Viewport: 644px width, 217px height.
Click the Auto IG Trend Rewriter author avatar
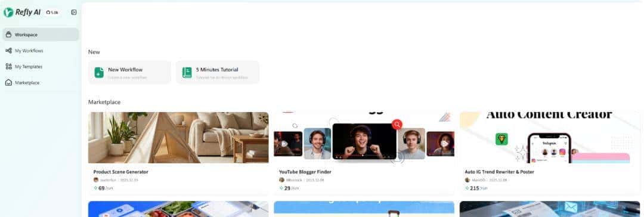click(x=467, y=179)
